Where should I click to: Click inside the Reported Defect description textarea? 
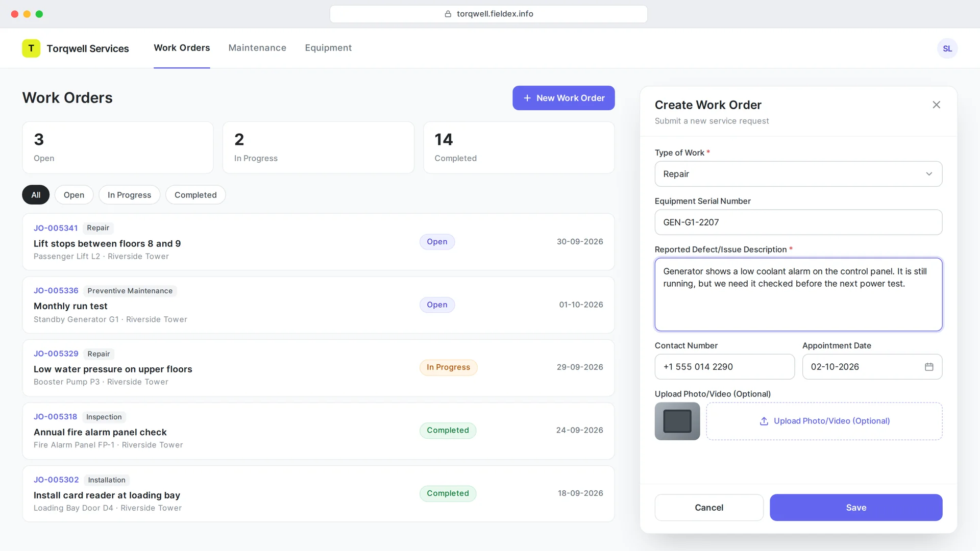coord(798,294)
